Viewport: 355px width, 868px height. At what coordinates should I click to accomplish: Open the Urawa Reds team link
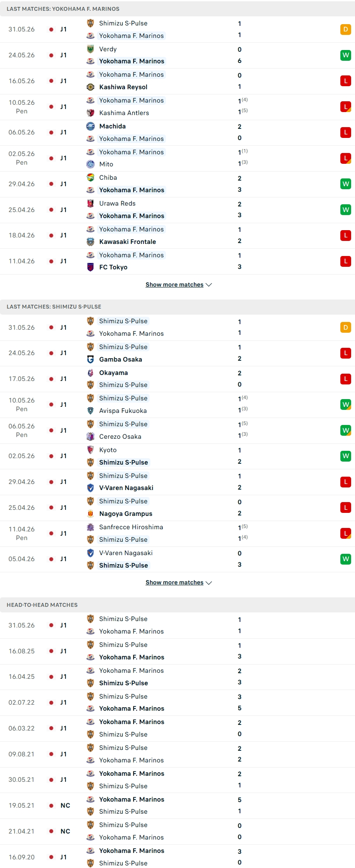117,203
